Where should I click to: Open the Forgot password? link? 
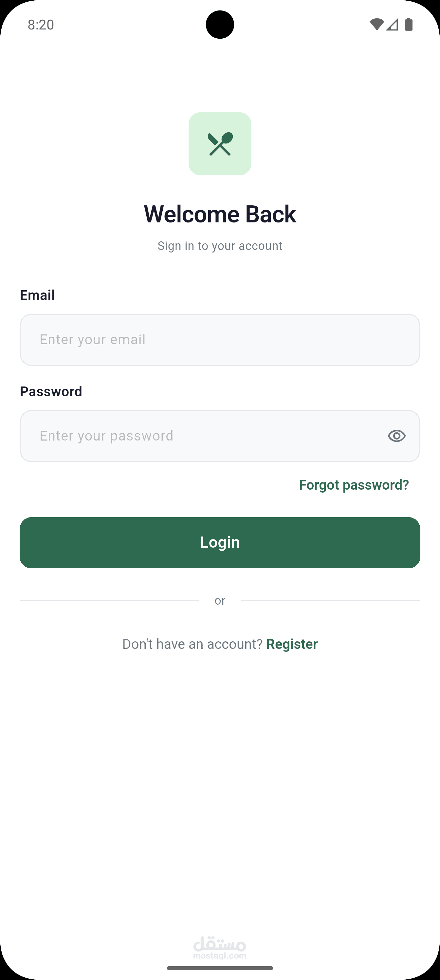(x=354, y=485)
